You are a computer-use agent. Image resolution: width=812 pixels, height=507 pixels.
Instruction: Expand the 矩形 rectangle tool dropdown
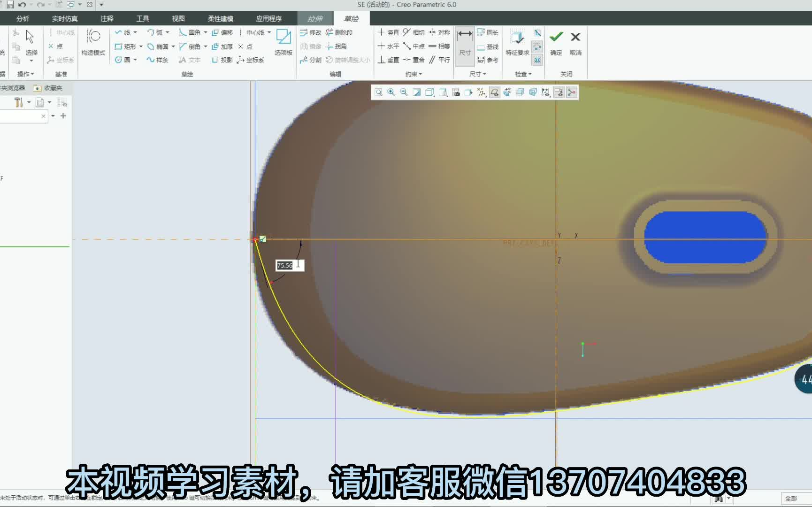141,46
